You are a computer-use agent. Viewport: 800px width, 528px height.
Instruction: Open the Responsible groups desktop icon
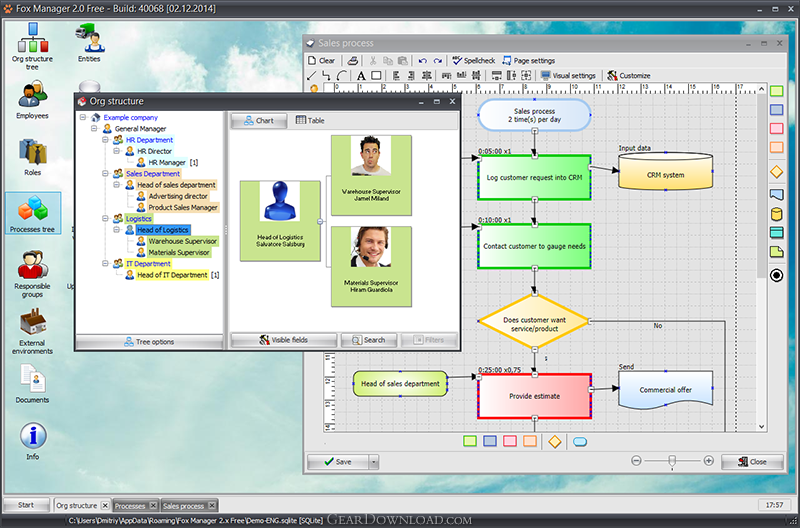[32, 274]
